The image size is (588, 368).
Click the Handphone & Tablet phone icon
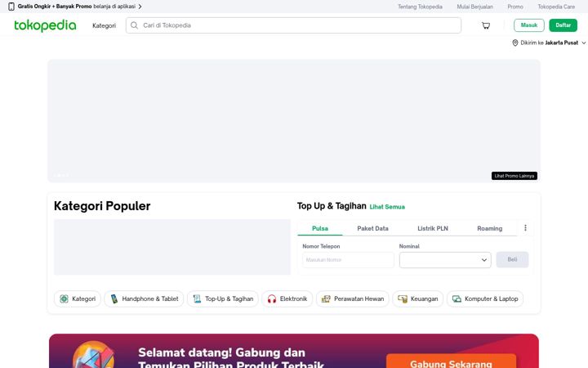coord(114,299)
